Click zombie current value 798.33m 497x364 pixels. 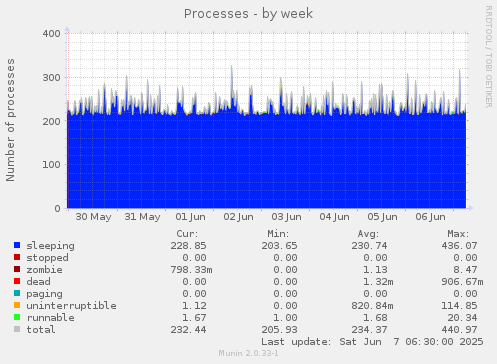click(x=191, y=270)
